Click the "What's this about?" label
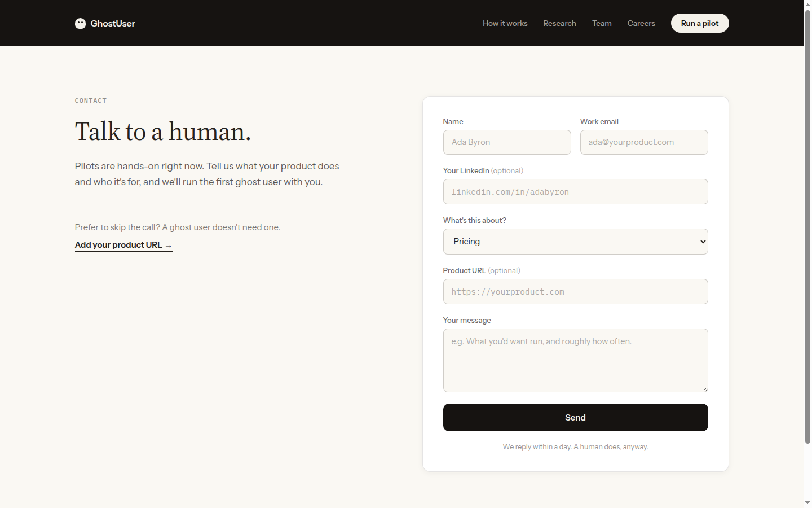The image size is (812, 508). point(474,220)
